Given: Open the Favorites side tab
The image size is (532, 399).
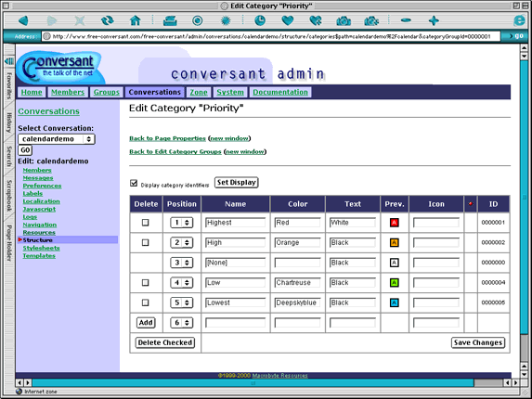Looking at the screenshot, I should (x=9, y=86).
